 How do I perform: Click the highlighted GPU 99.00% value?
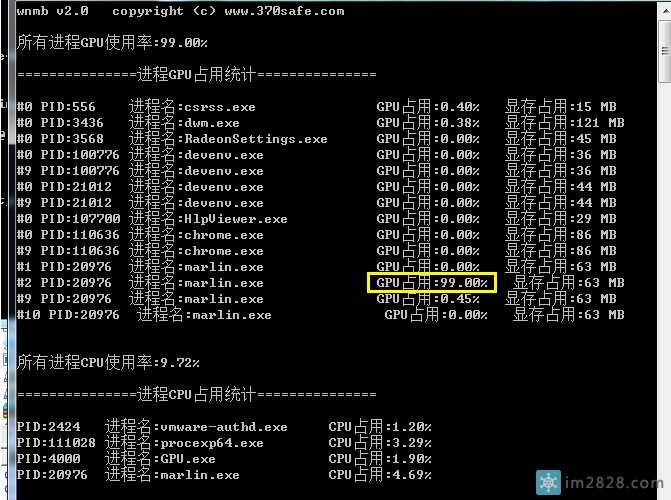431,283
